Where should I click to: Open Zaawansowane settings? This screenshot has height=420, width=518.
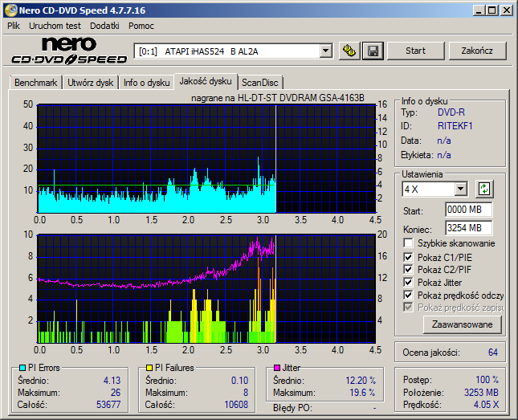pyautogui.click(x=462, y=324)
